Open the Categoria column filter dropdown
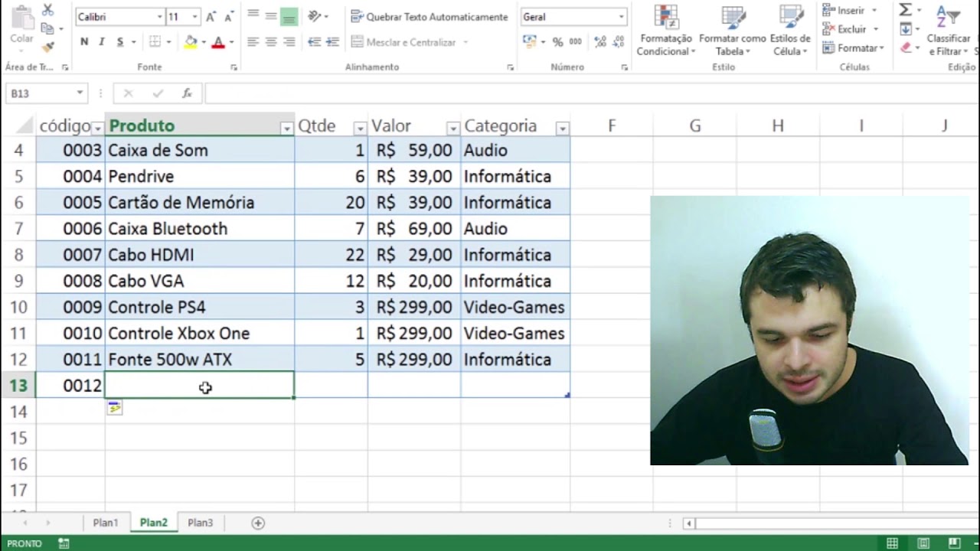 [x=562, y=129]
